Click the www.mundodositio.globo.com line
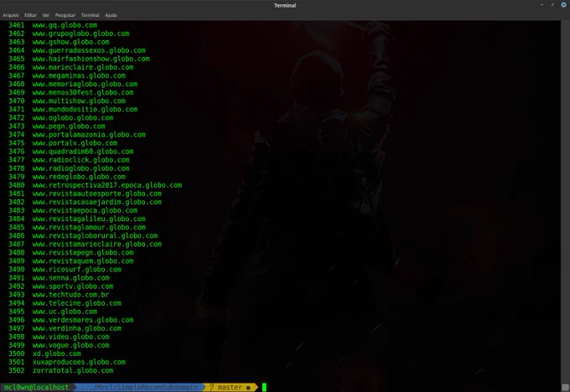570x392 pixels. [85, 110]
